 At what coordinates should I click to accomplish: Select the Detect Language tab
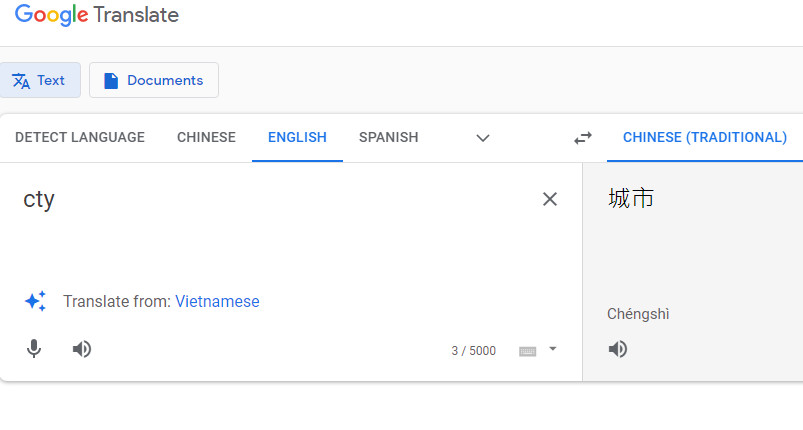[80, 138]
